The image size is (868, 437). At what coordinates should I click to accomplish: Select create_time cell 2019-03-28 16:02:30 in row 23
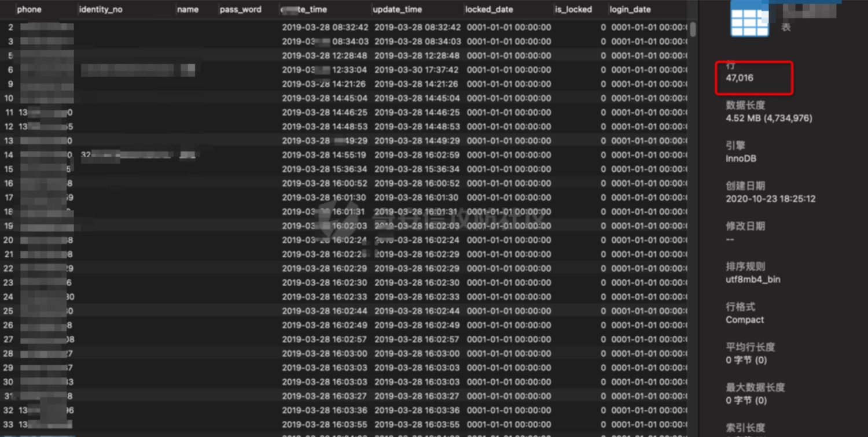coord(325,283)
